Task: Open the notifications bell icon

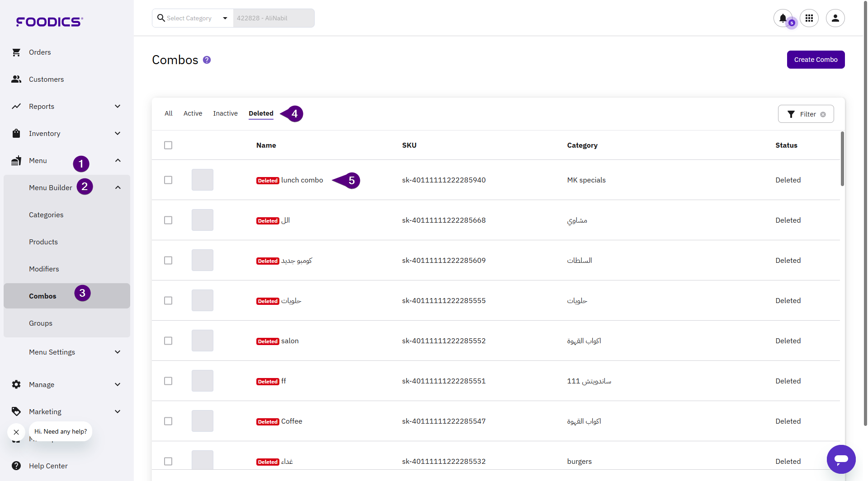Action: 783,18
